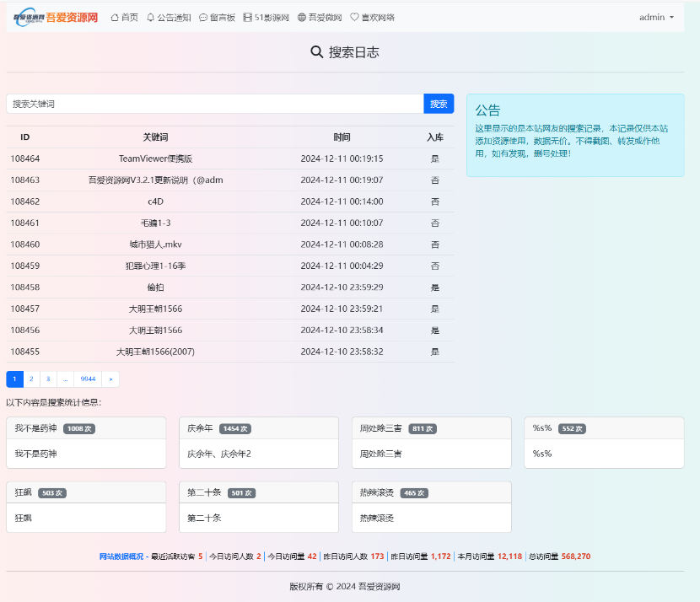Click the 465 次 count badge

coord(414,492)
